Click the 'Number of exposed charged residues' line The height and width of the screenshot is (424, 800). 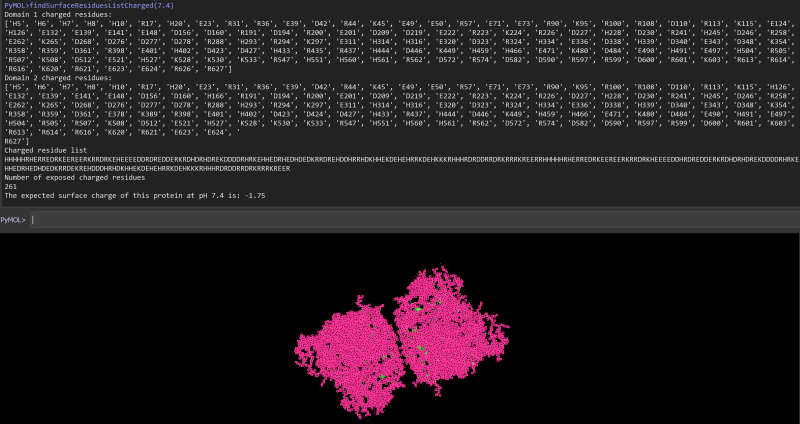click(74, 178)
